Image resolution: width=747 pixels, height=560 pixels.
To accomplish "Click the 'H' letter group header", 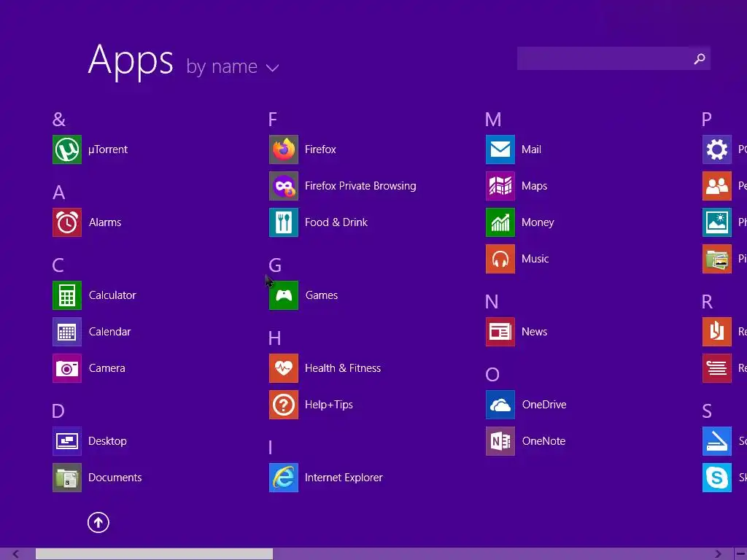I will [274, 338].
